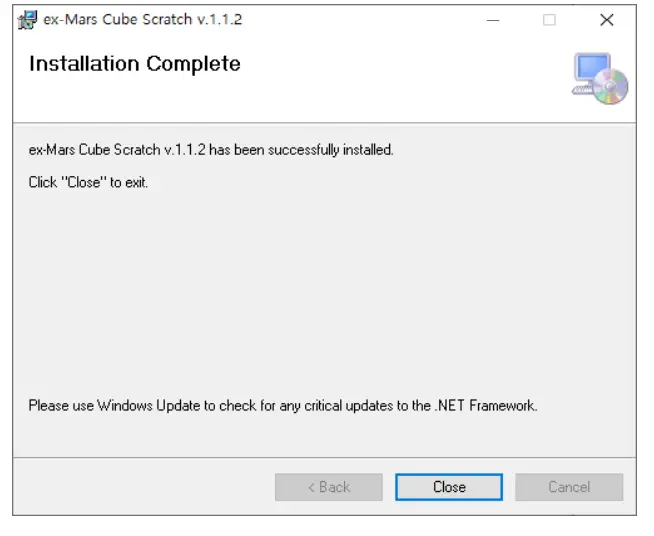Click the empty footer area left of Back

point(140,487)
